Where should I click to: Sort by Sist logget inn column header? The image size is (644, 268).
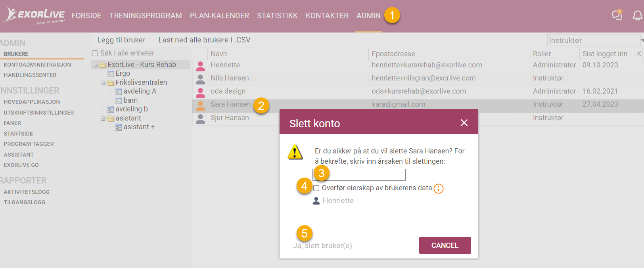tap(605, 54)
